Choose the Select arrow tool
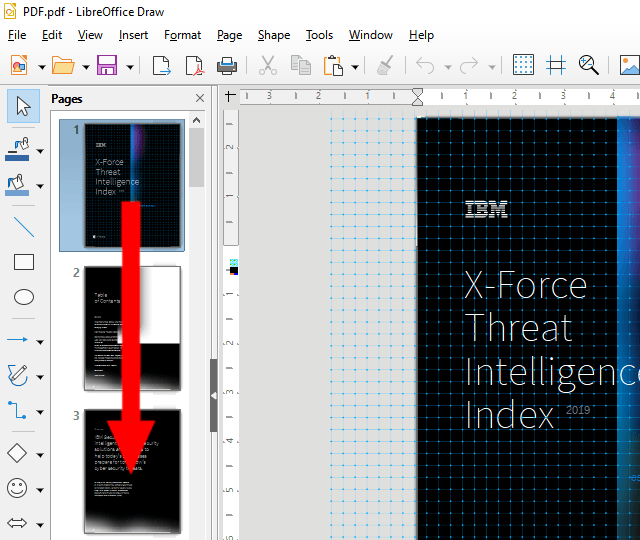640x540 pixels. coord(23,106)
